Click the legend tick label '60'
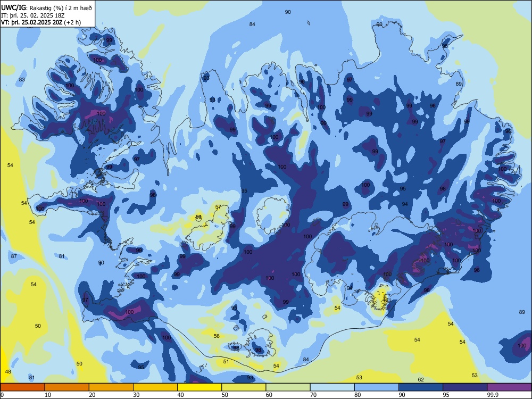This screenshot has height=399, width=532. 269,395
